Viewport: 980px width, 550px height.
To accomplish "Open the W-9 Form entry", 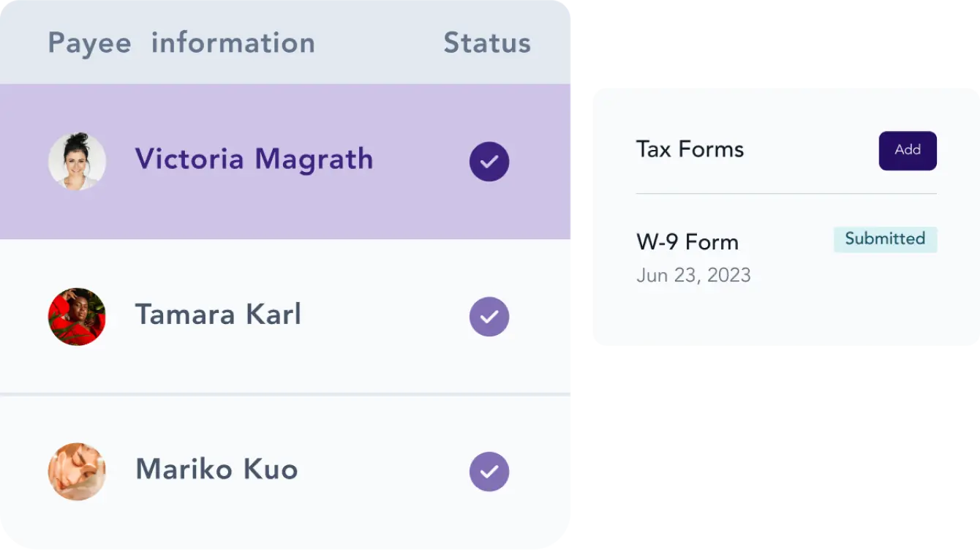I will 687,241.
